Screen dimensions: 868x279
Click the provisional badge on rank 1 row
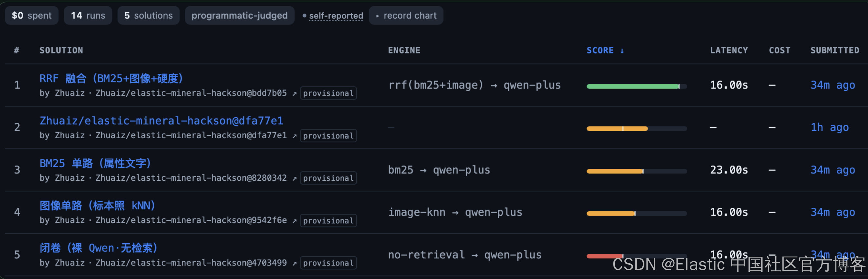pyautogui.click(x=328, y=93)
